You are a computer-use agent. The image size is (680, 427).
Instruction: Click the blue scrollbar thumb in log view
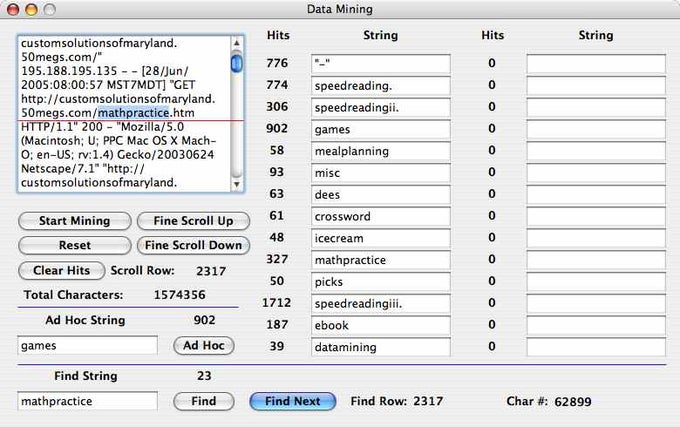[x=237, y=64]
